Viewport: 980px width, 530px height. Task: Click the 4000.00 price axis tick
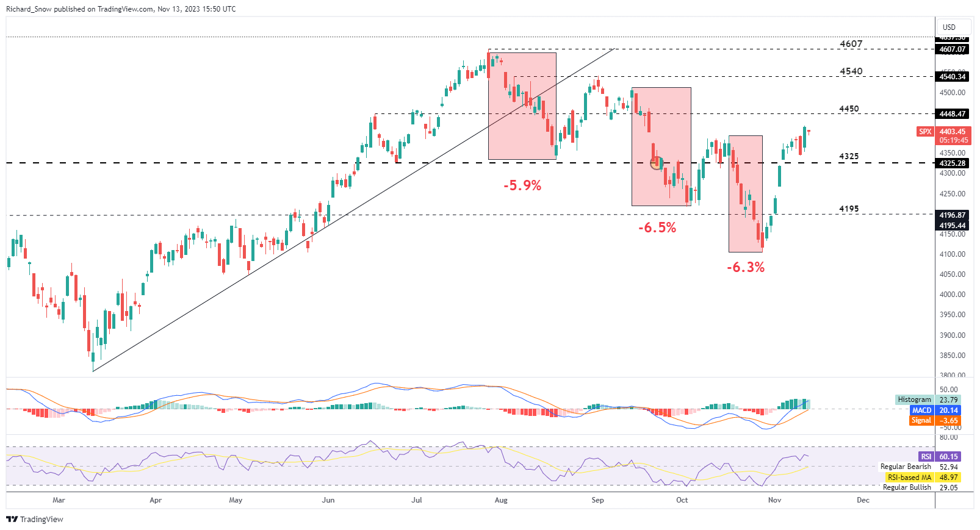(953, 295)
